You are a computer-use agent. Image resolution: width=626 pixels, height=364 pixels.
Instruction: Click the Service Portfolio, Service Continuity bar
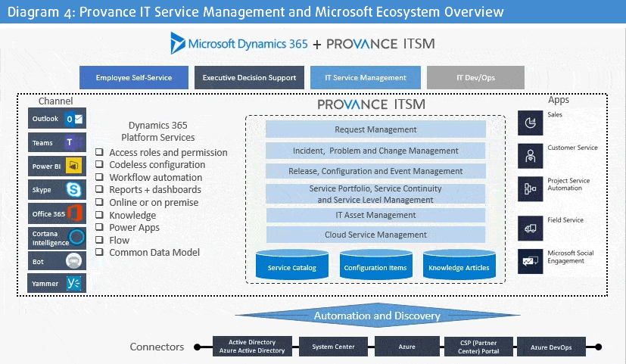pyautogui.click(x=375, y=194)
